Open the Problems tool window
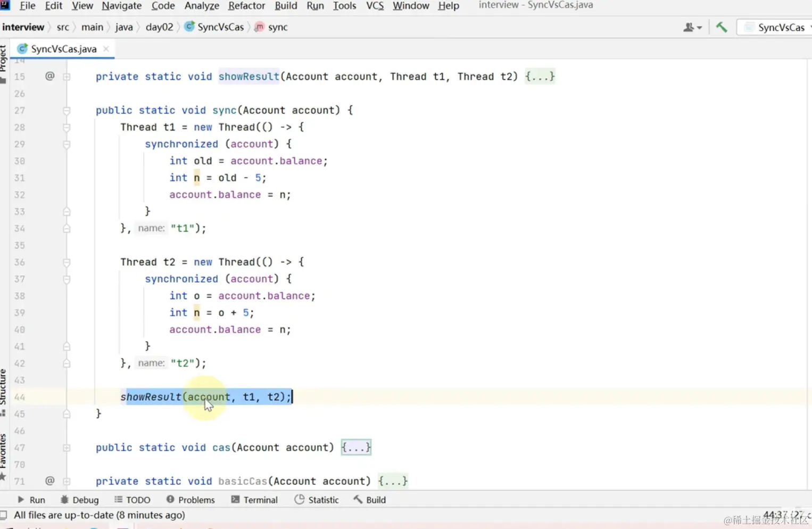Screen dimensions: 812x529 (x=190, y=500)
